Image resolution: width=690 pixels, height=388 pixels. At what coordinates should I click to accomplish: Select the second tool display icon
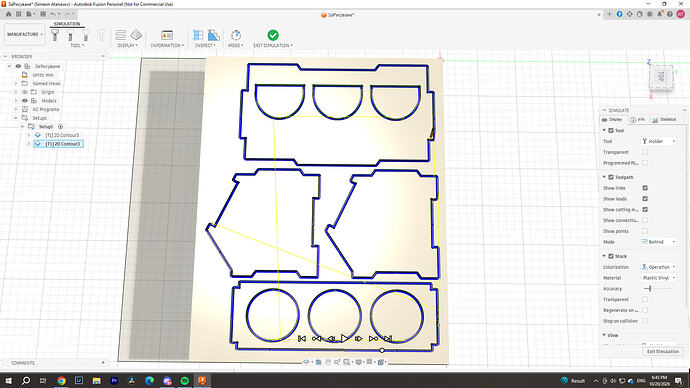tap(70, 35)
